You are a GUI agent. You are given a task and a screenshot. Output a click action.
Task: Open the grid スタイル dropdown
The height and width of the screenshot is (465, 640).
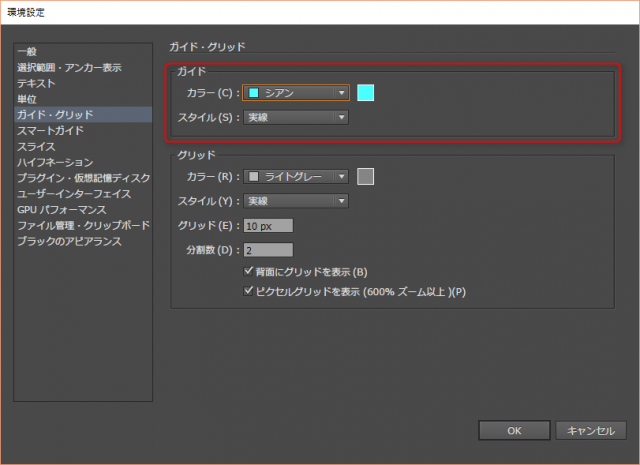[296, 201]
